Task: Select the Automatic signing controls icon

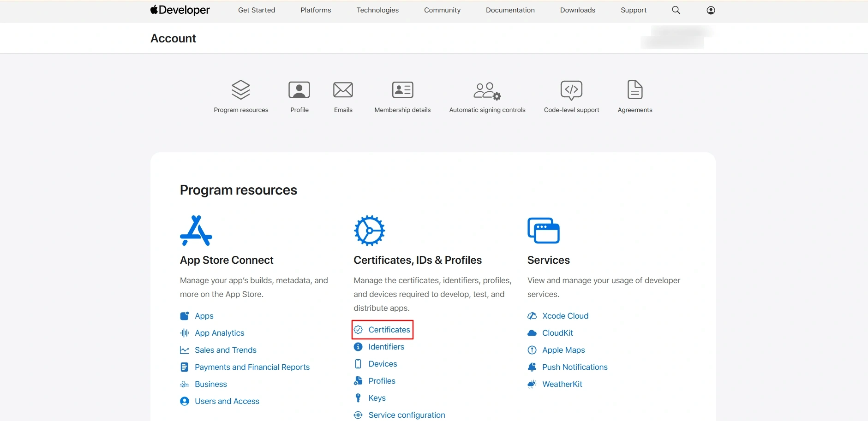Action: point(487,91)
